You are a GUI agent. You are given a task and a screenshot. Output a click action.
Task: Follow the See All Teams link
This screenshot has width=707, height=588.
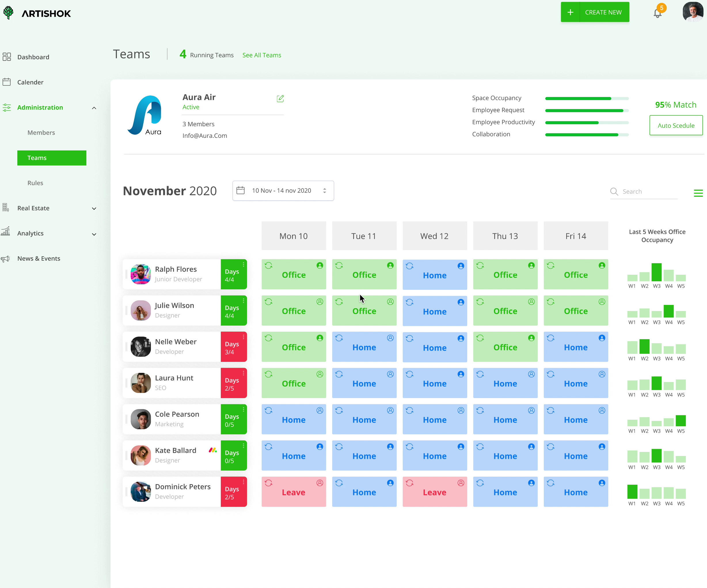262,55
